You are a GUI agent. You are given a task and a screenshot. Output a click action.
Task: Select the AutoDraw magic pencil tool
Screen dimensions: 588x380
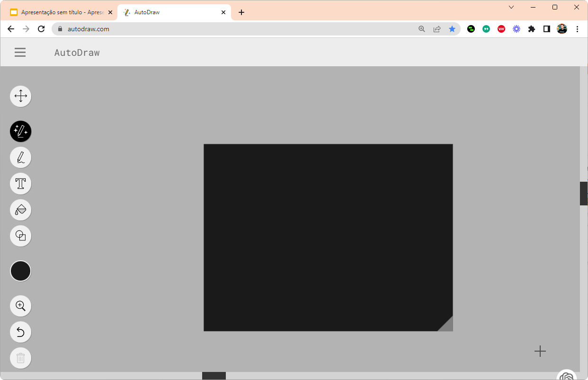pyautogui.click(x=21, y=132)
